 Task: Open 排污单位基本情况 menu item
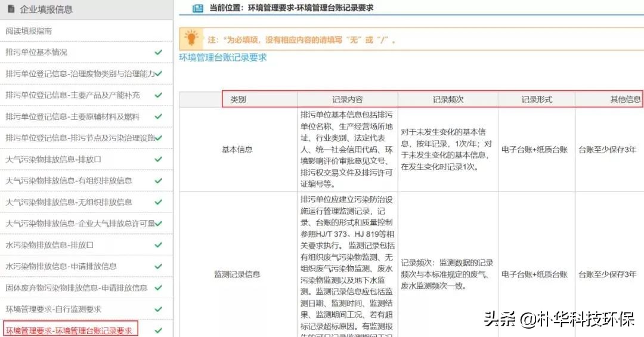(36, 52)
